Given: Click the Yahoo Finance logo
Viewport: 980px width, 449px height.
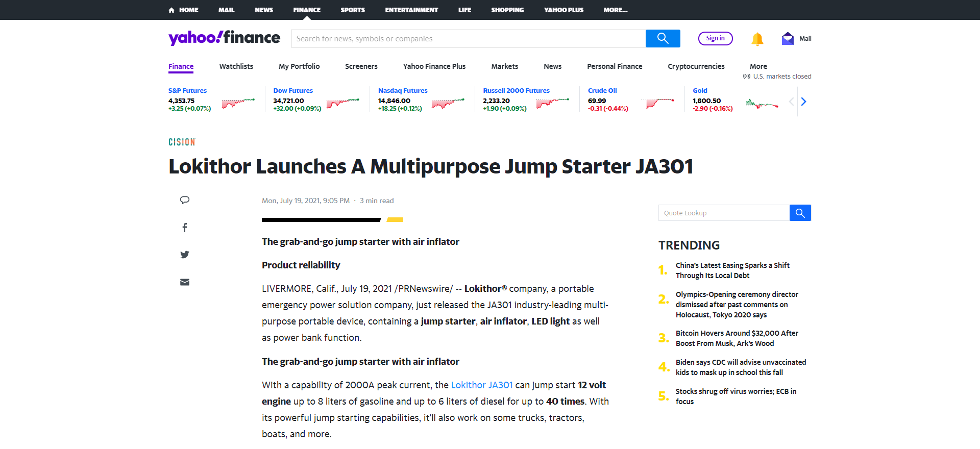Looking at the screenshot, I should 224,38.
